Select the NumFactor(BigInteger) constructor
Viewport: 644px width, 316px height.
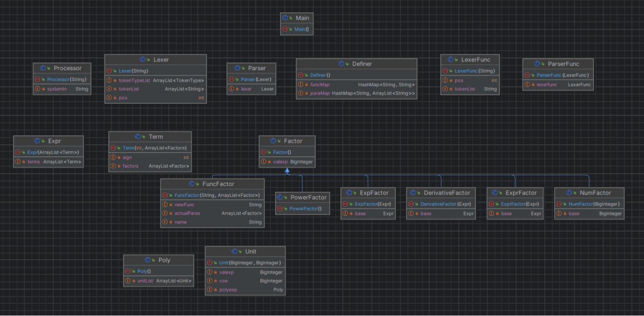tap(589, 204)
